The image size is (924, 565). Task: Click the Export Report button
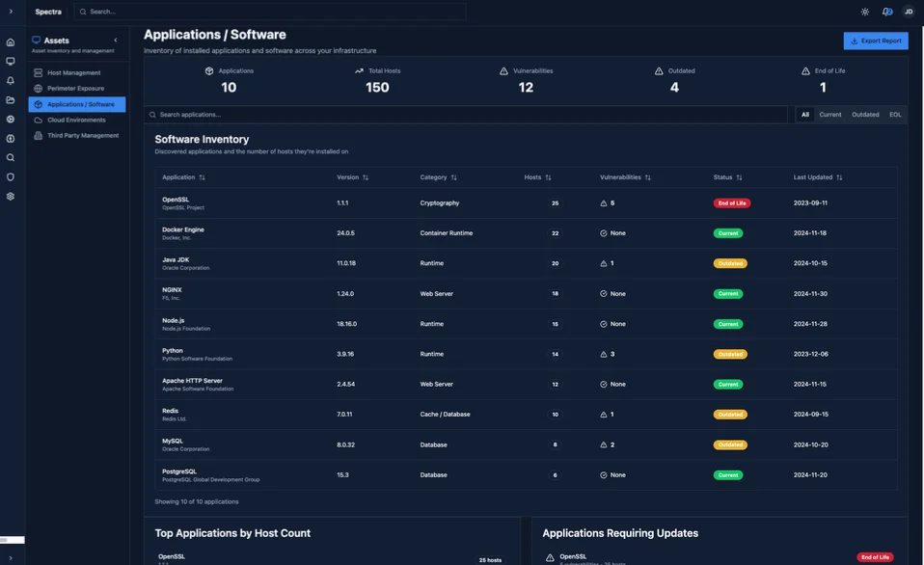875,40
